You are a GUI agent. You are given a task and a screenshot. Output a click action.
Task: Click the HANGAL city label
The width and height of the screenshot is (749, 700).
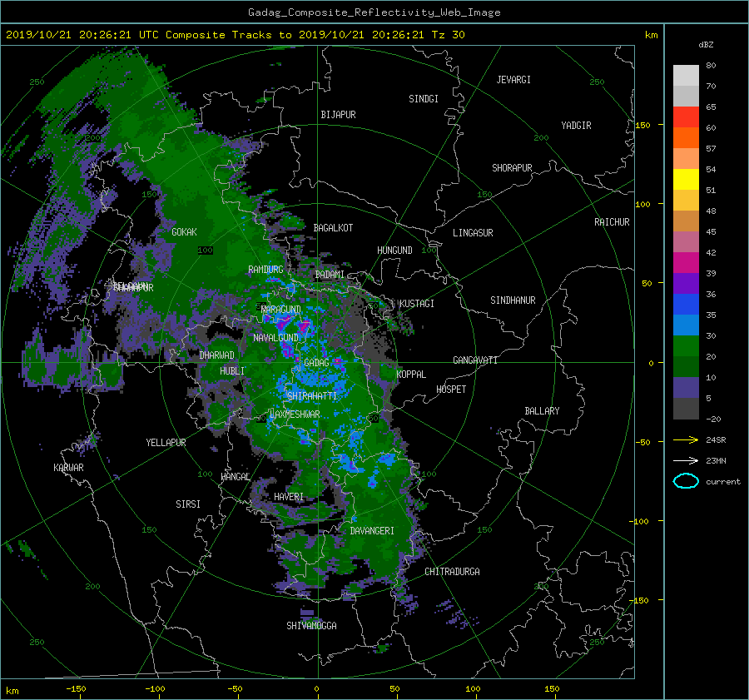click(236, 476)
